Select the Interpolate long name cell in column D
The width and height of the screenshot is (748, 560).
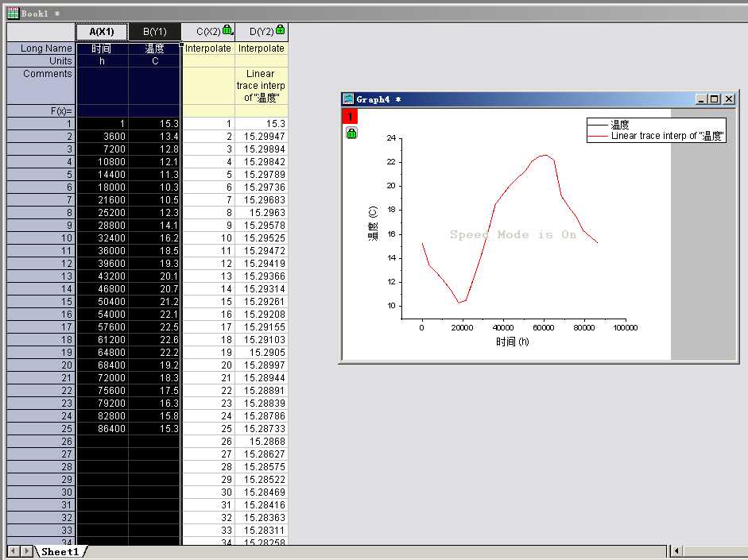coord(262,48)
